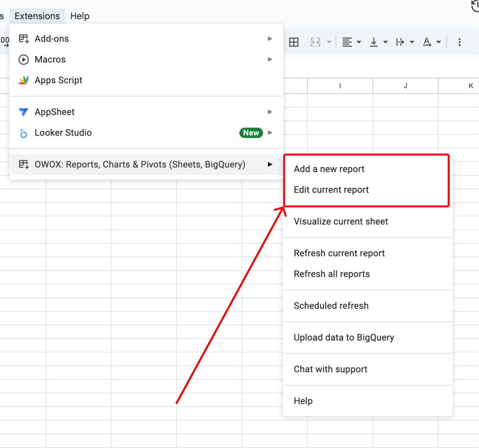
Task: Open Help in the OWOX submenu
Action: pos(368,401)
